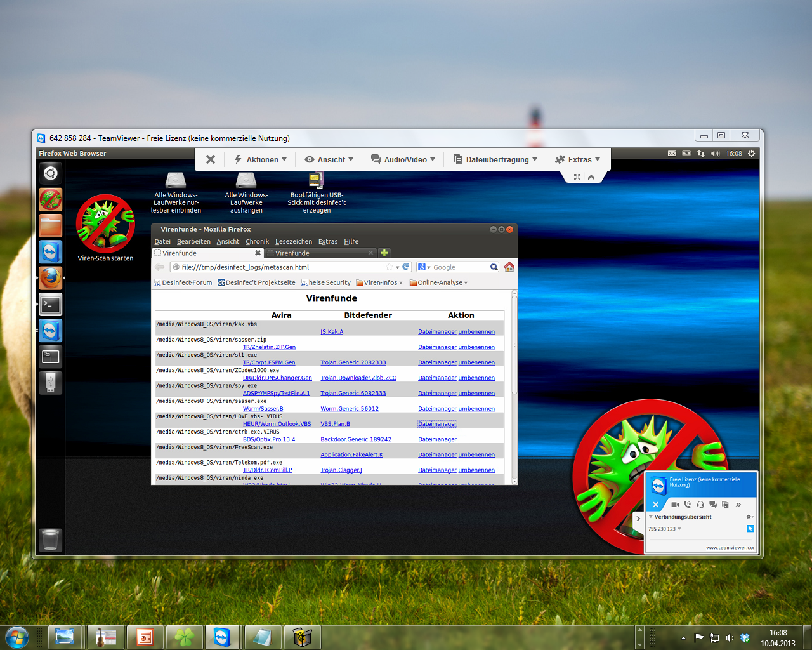Open the Worm.Generic.56012 Bitdefender link
Image resolution: width=812 pixels, height=650 pixels.
tap(350, 409)
